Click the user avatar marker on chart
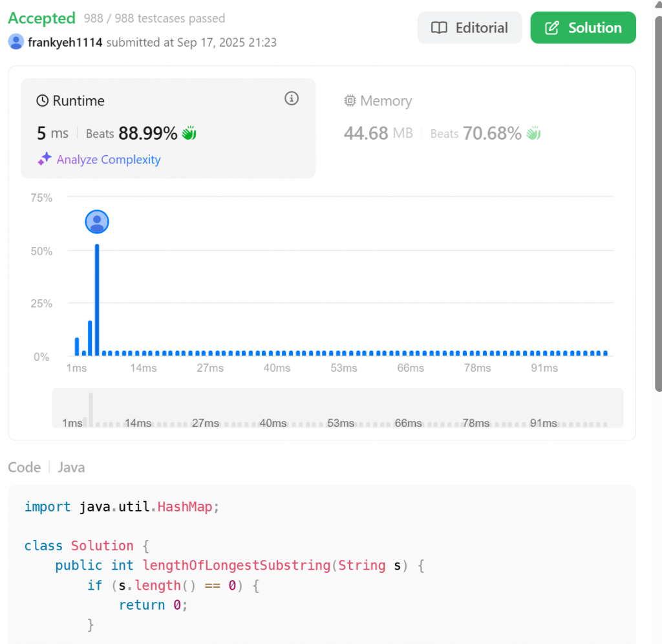 coord(97,222)
